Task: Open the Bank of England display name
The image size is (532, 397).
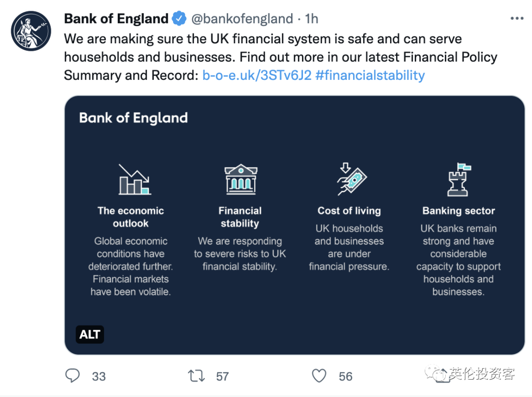Action: tap(116, 19)
